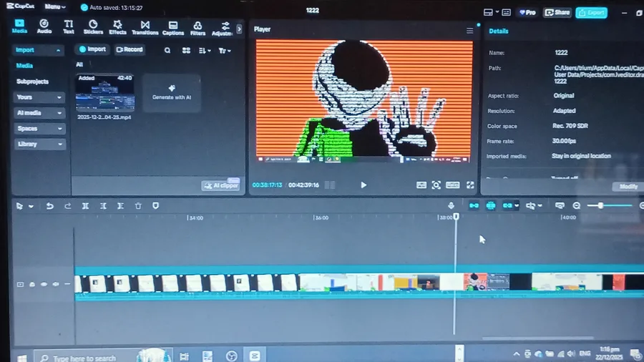Click the track cover icon

20,284
